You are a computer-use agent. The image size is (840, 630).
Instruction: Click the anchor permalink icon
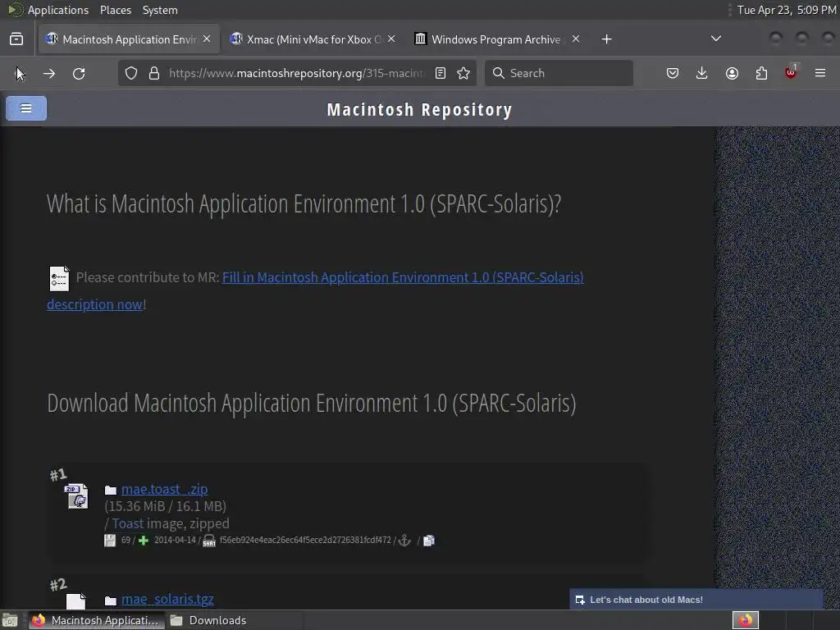404,541
